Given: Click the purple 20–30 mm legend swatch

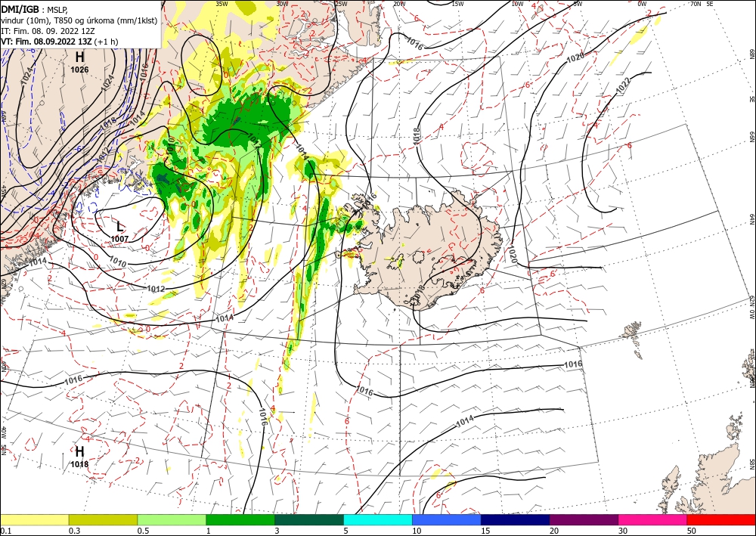Looking at the screenshot, I should click(584, 519).
